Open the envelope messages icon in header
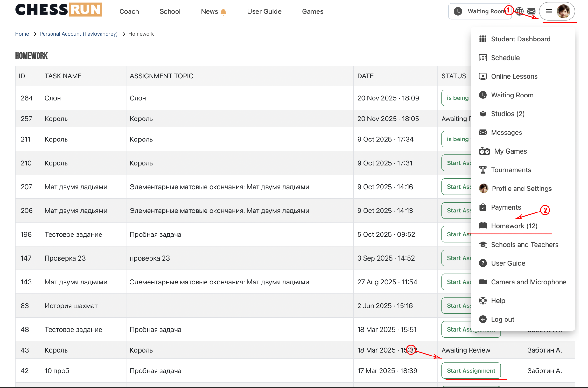This screenshot has height=388, width=588. point(531,11)
